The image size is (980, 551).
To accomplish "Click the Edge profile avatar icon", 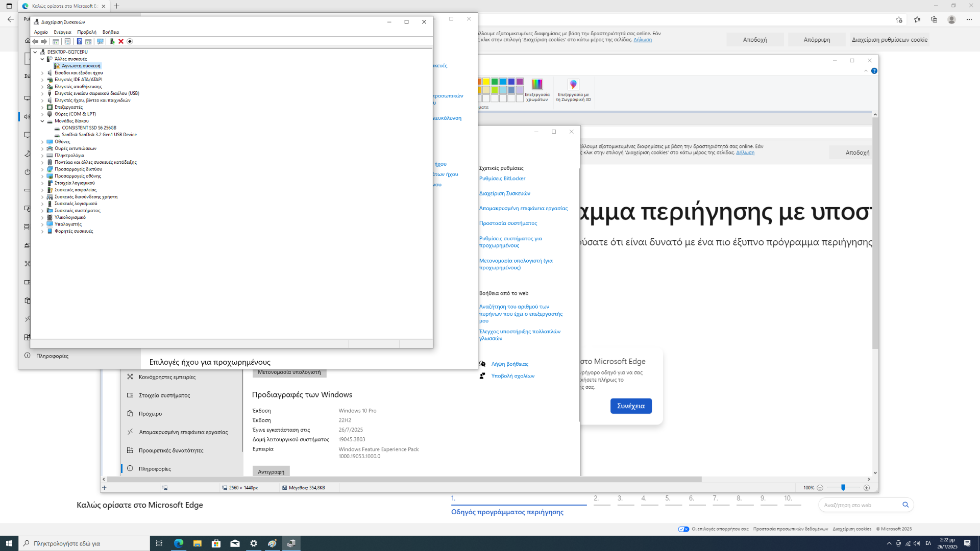I will [x=951, y=19].
